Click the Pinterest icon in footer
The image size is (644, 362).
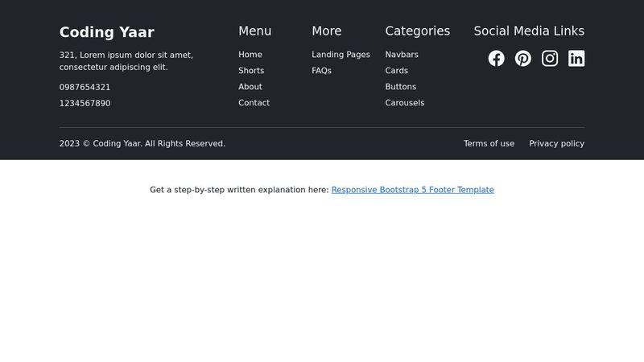pyautogui.click(x=523, y=59)
